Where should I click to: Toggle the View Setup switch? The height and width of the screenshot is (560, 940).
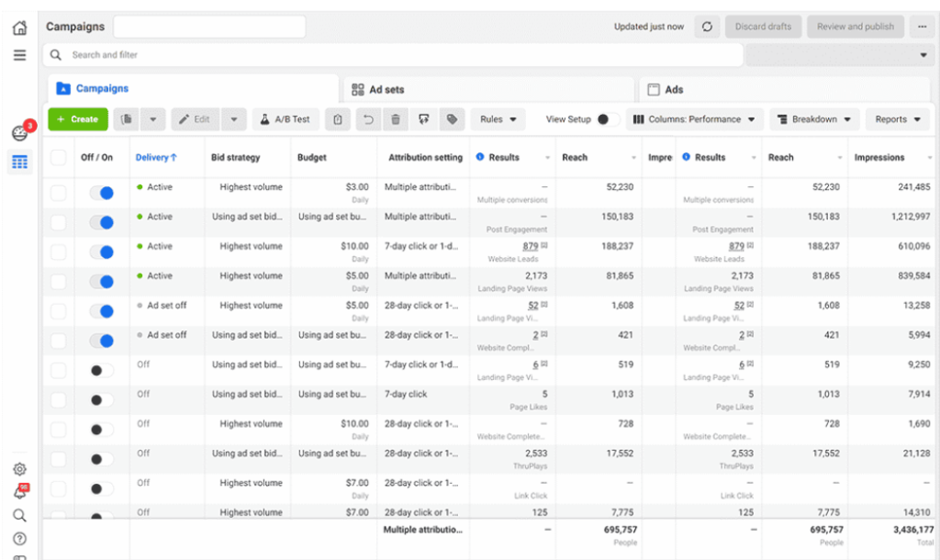608,119
